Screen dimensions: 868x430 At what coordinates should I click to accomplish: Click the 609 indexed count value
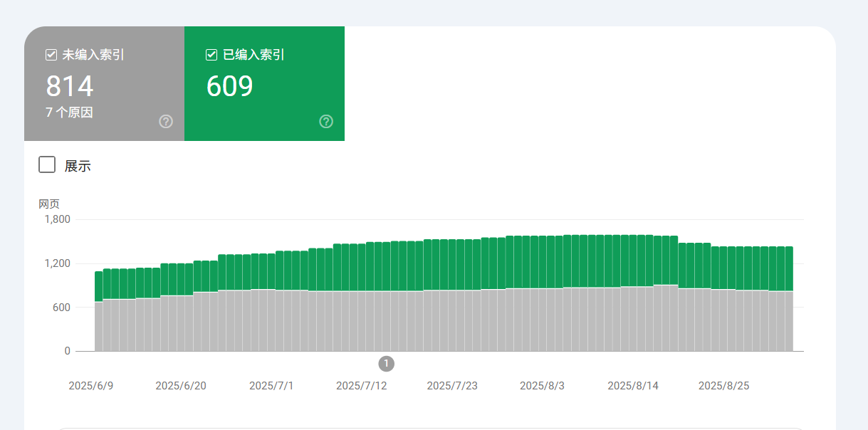click(x=230, y=86)
